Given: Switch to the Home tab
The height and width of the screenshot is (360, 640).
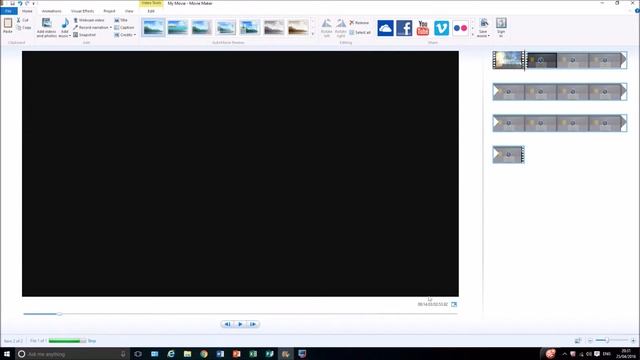Looking at the screenshot, I should (x=27, y=11).
